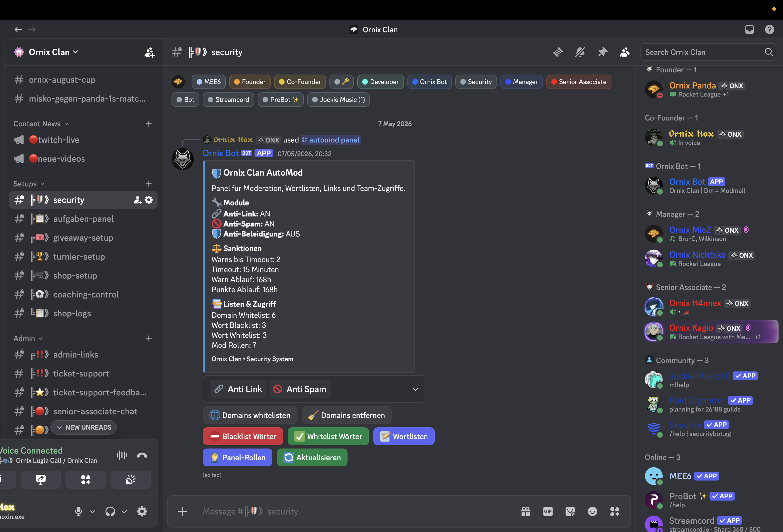Select the Founder role chip
The image size is (783, 532).
tap(250, 82)
